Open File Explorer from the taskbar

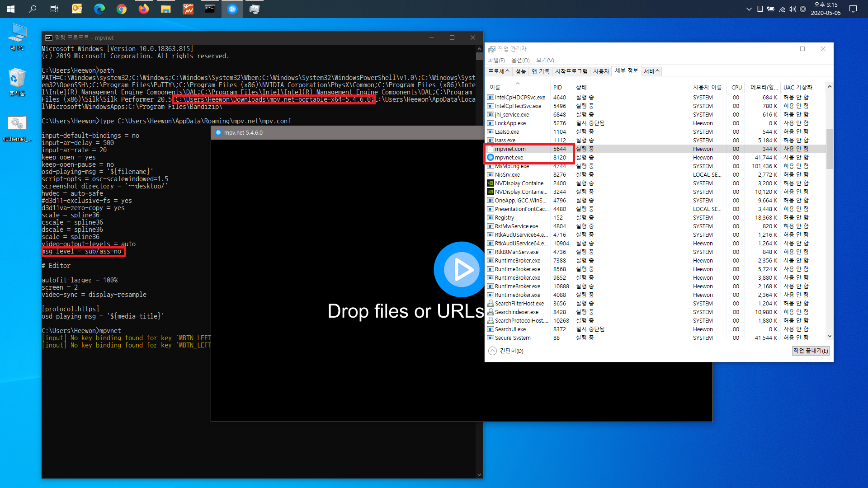coord(165,9)
